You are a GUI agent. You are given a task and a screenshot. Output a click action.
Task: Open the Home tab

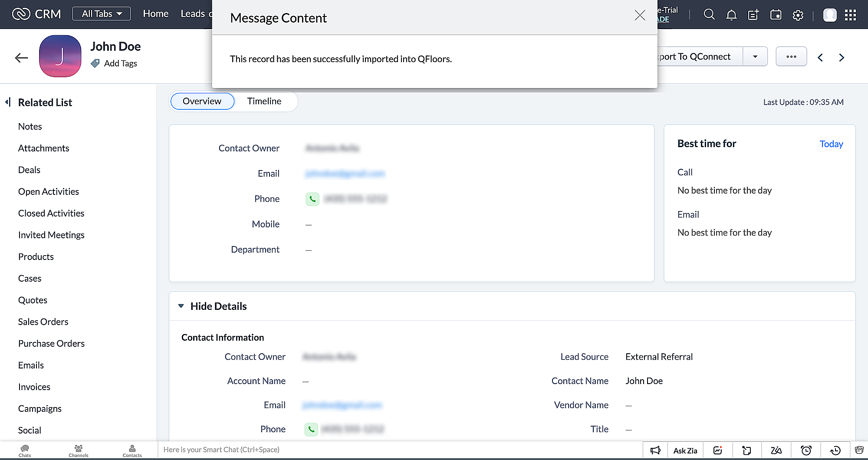coord(156,14)
